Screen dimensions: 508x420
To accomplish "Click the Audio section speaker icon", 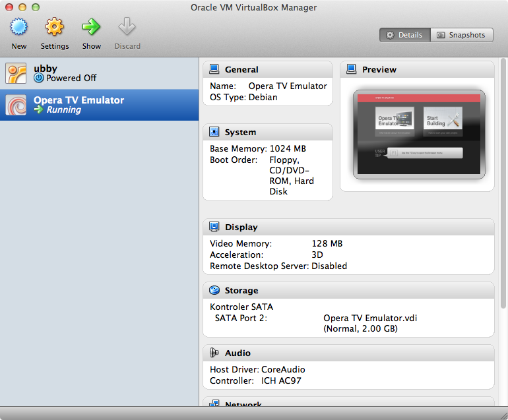I will 214,353.
